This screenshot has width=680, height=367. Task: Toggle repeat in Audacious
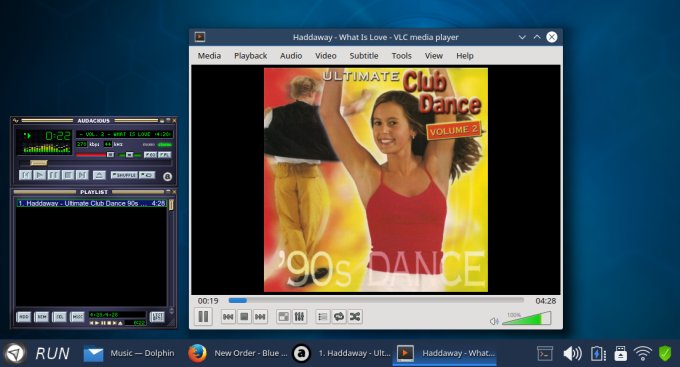pos(147,175)
